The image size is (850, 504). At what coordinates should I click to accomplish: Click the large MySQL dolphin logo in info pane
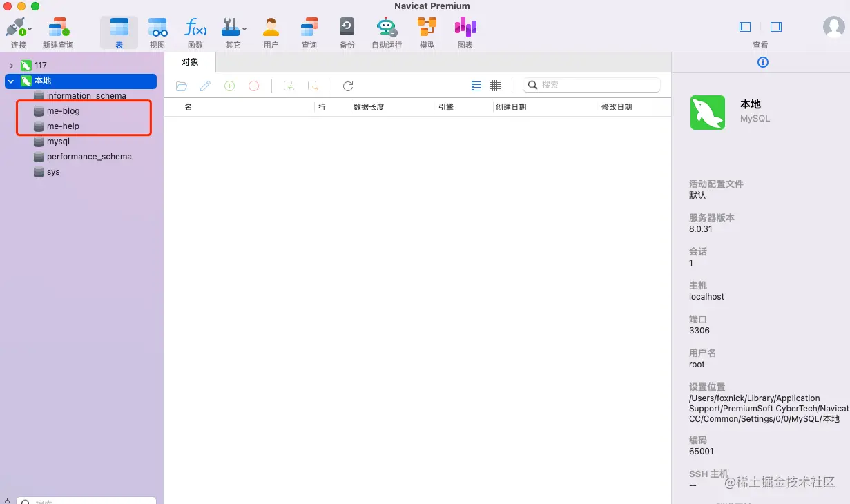click(x=707, y=113)
